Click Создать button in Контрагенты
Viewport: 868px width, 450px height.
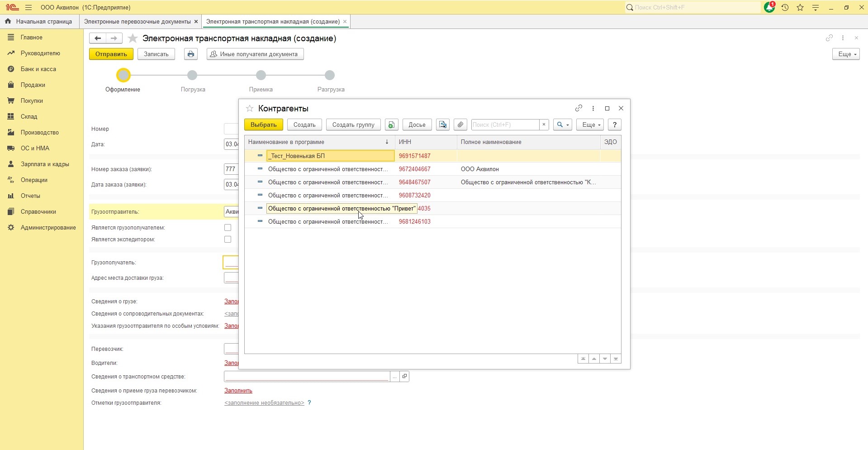304,124
